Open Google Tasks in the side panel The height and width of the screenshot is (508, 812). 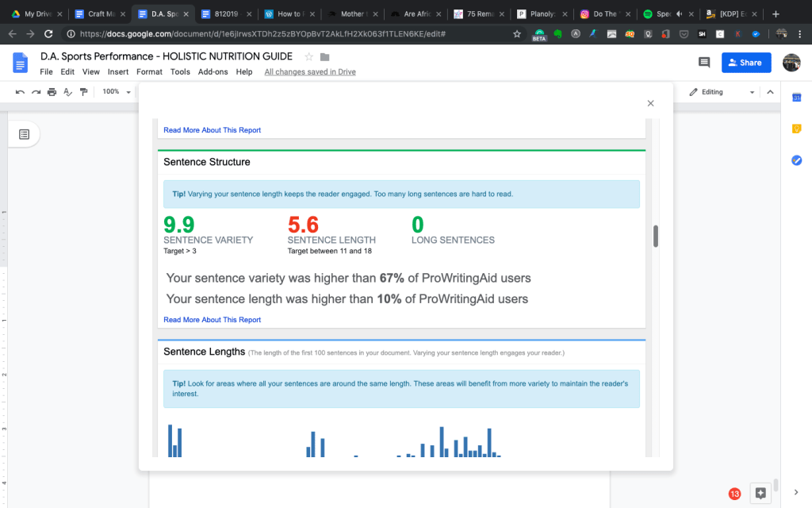coord(797,160)
